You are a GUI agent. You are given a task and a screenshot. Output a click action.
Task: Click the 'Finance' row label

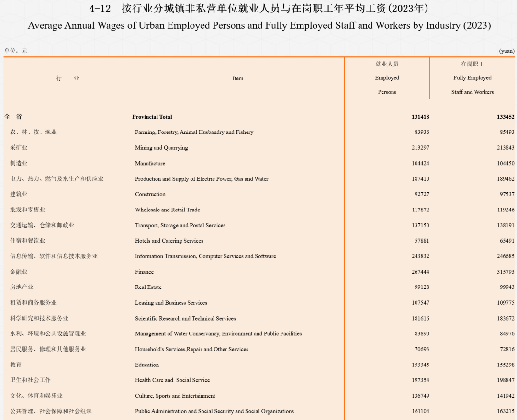[144, 272]
